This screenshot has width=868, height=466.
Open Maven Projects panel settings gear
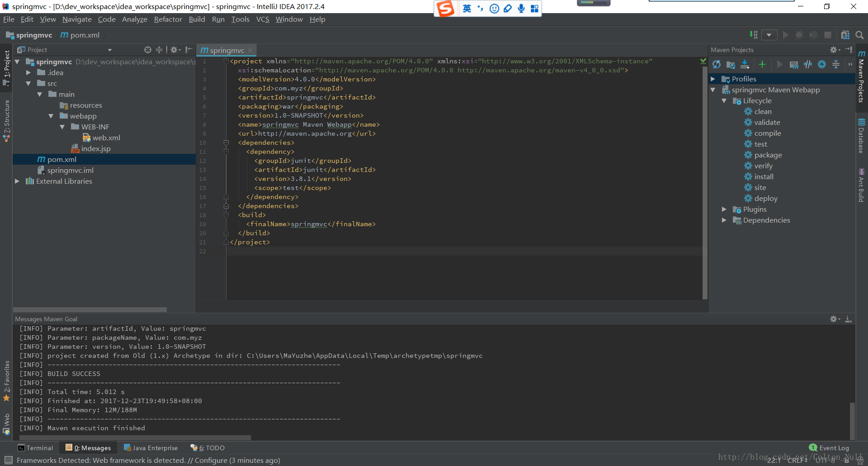click(x=835, y=50)
